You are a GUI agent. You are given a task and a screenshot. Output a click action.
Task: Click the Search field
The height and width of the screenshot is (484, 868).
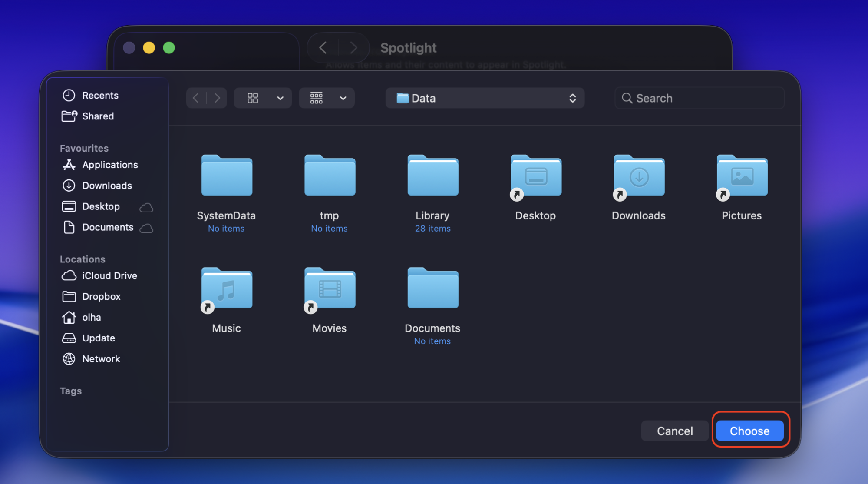point(700,98)
